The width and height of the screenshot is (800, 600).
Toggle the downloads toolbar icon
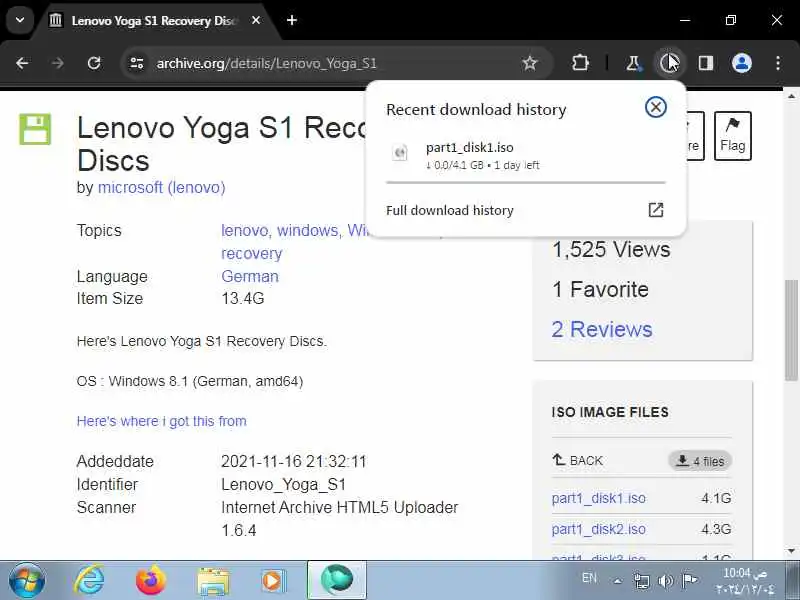coord(669,63)
